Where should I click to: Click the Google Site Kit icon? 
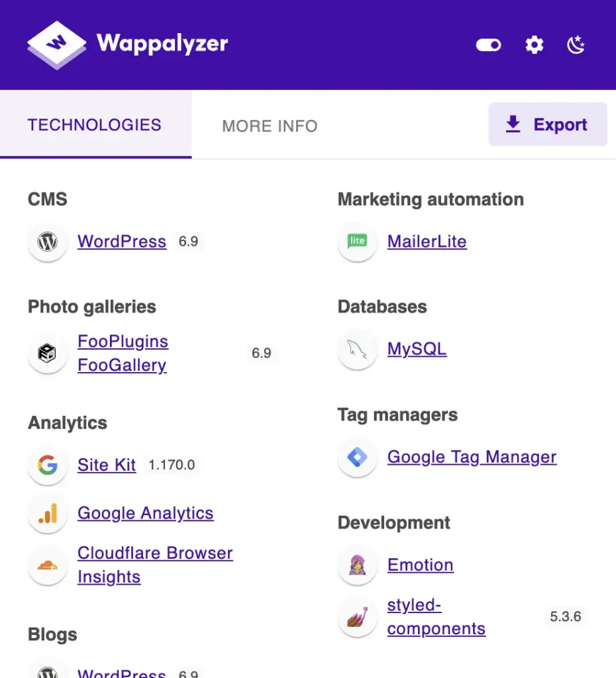coord(48,465)
